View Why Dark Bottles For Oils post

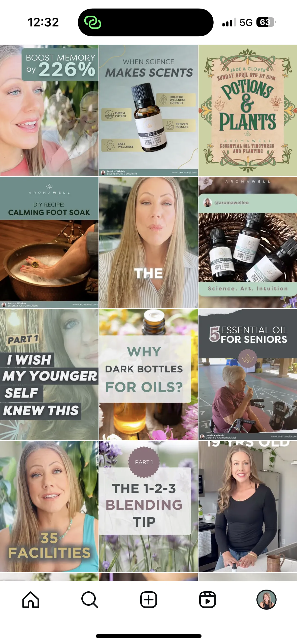148,374
